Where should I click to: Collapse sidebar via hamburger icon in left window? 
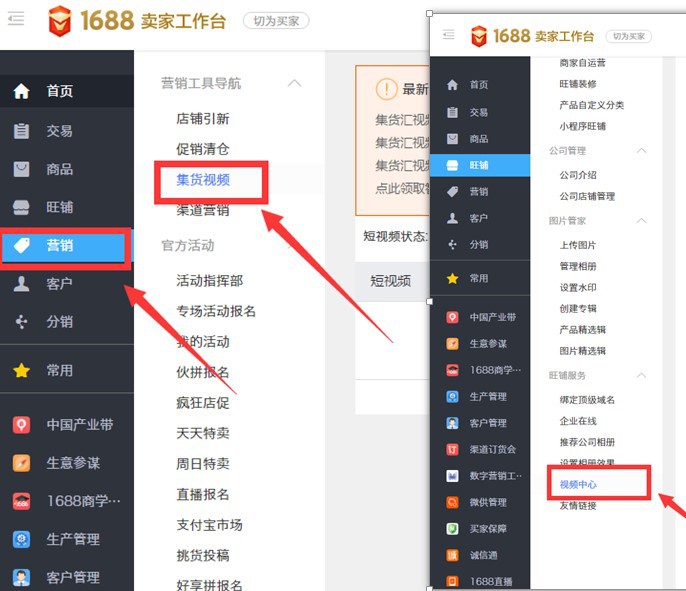click(x=16, y=19)
